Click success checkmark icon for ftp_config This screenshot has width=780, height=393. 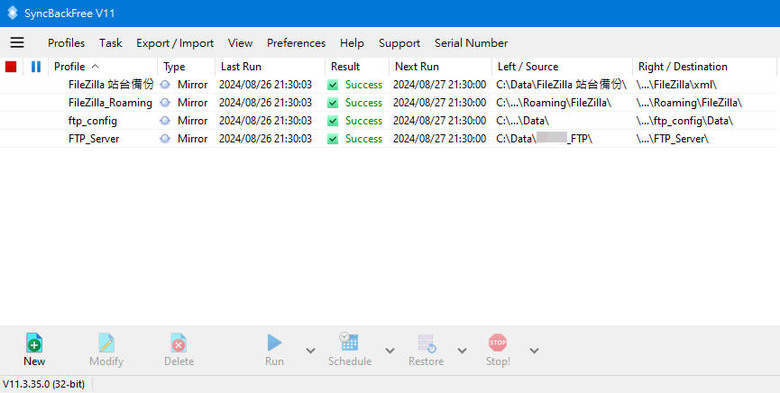333,121
